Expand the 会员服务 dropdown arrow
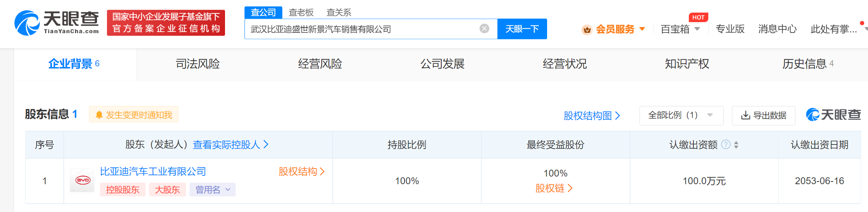This screenshot has height=212, width=868. tap(642, 29)
